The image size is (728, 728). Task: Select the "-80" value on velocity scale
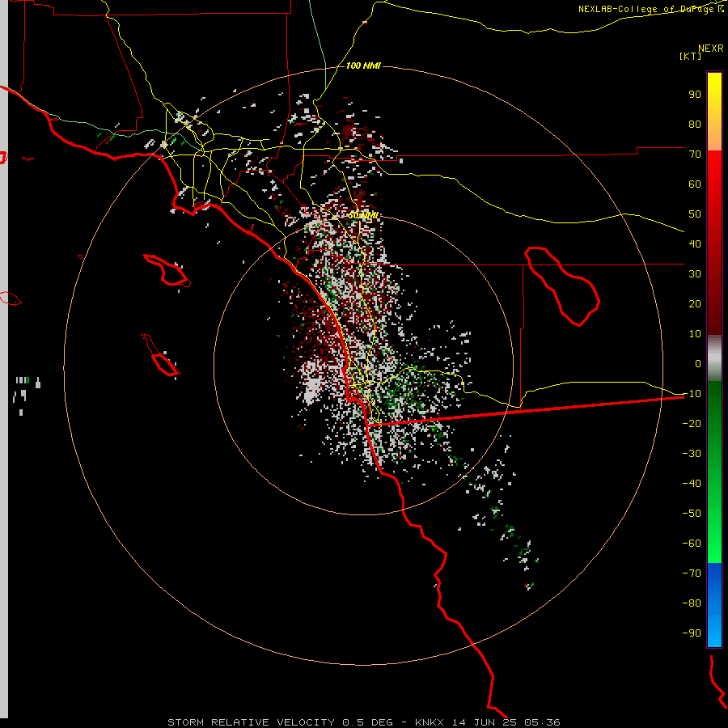coord(692,603)
